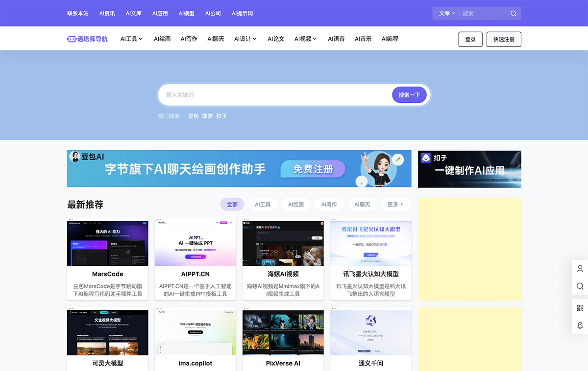588x371 pixels.
Task: Click the pencil avatar badge in the banner
Action: [x=398, y=159]
